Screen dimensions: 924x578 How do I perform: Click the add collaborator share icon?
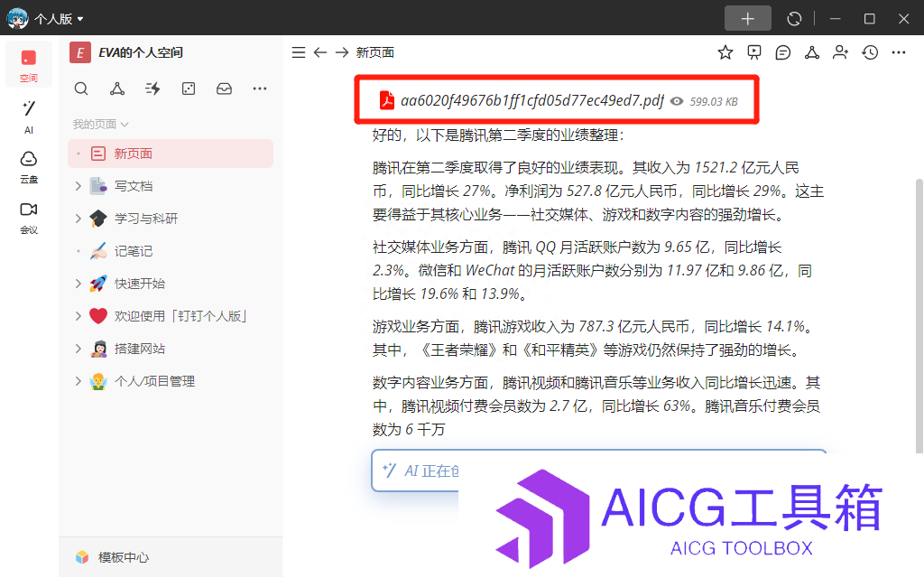click(840, 52)
